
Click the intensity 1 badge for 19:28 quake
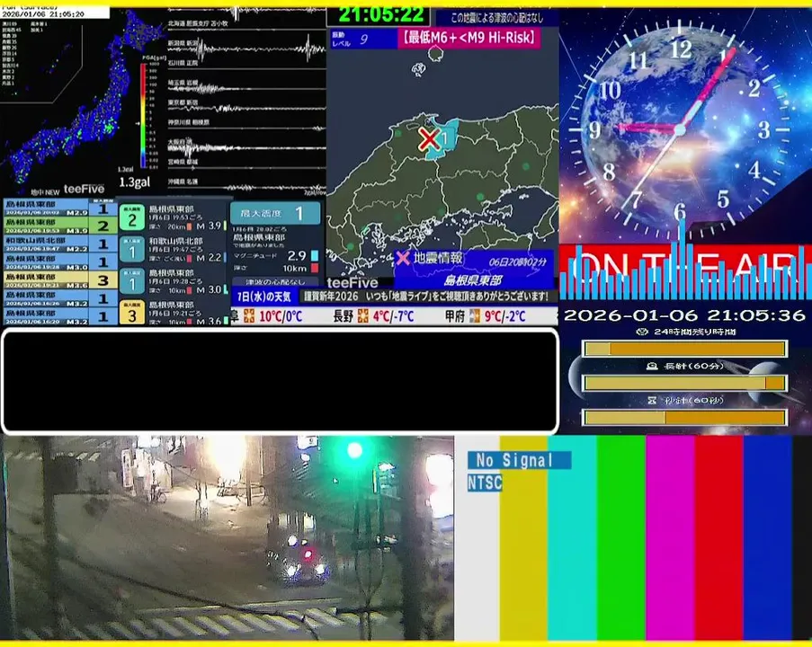click(x=132, y=281)
